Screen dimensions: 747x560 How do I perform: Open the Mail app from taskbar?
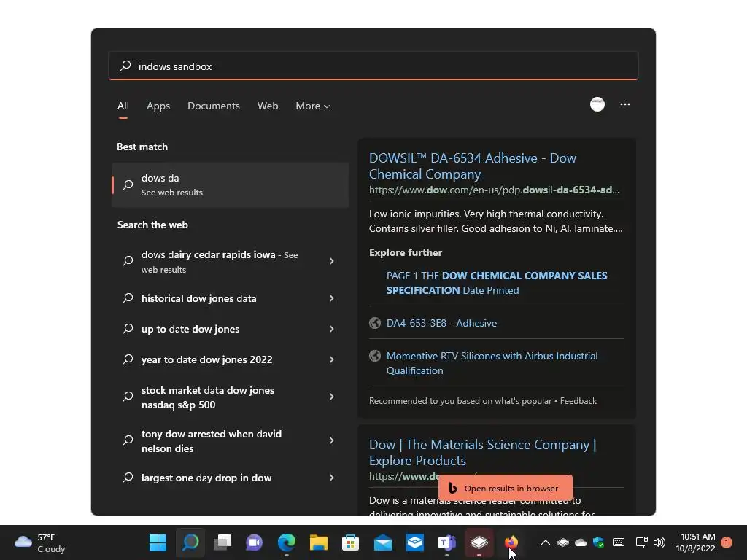coord(382,542)
